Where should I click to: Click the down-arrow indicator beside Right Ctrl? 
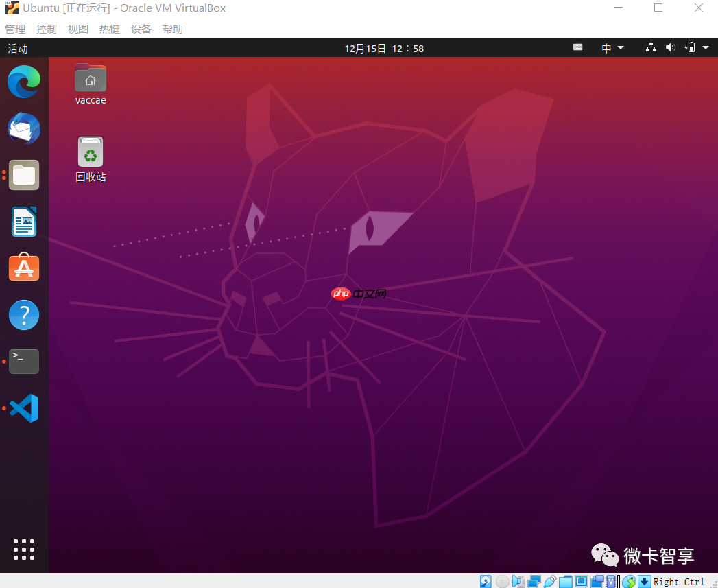[644, 581]
